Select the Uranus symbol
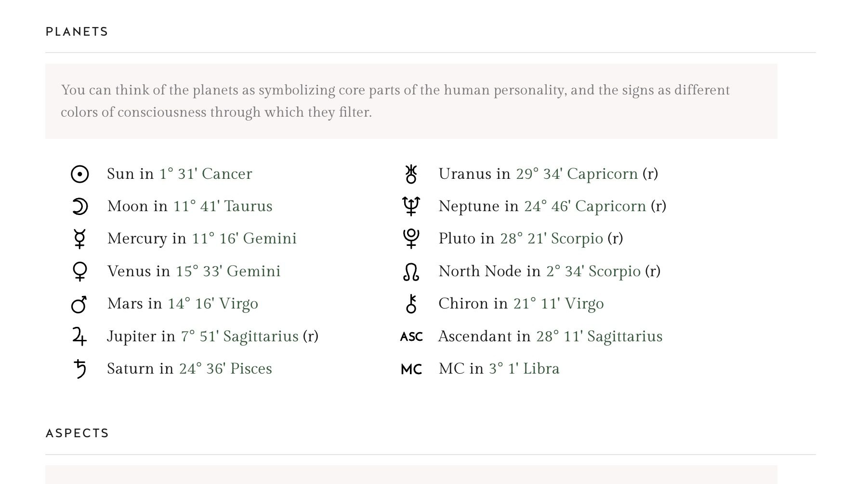 [411, 174]
